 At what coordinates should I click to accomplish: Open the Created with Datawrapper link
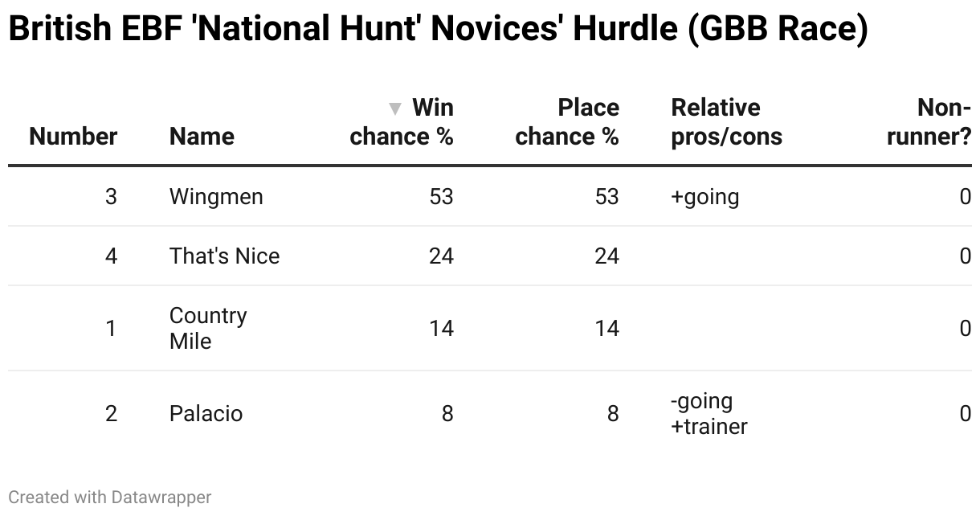coord(109,498)
